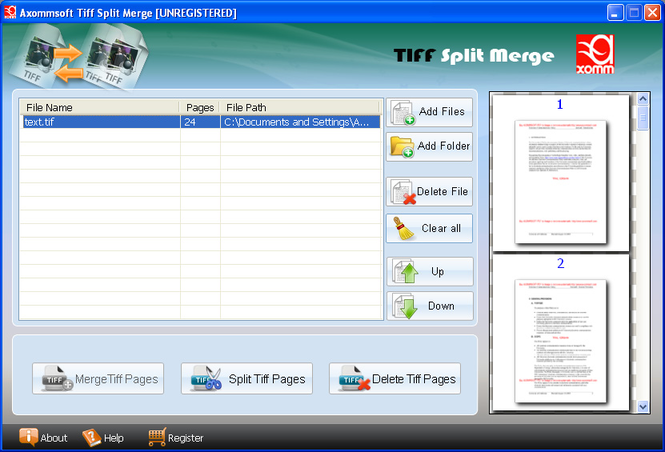The image size is (665, 452).
Task: Move the selected file Up
Action: pos(430,271)
